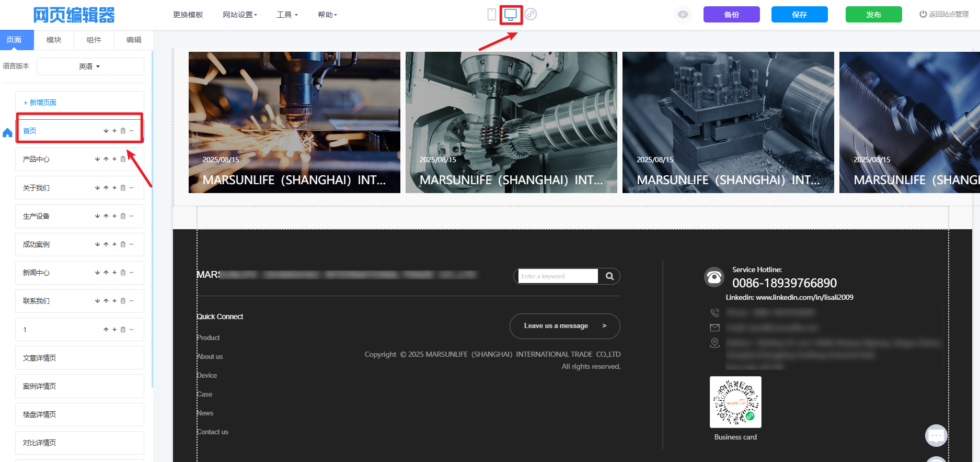Viewport: 980px width, 462px height.
Task: Open the 文章详情页 page
Action: (79, 358)
